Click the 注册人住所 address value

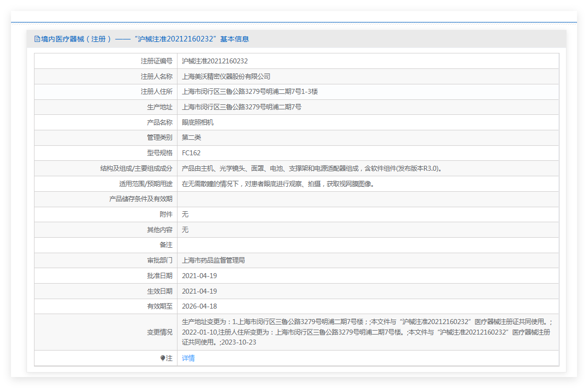(249, 92)
